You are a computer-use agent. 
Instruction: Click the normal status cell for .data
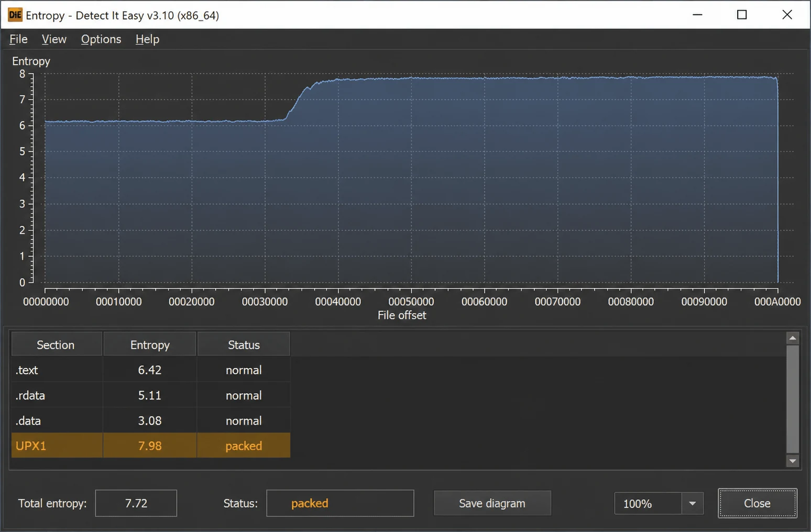tap(244, 420)
